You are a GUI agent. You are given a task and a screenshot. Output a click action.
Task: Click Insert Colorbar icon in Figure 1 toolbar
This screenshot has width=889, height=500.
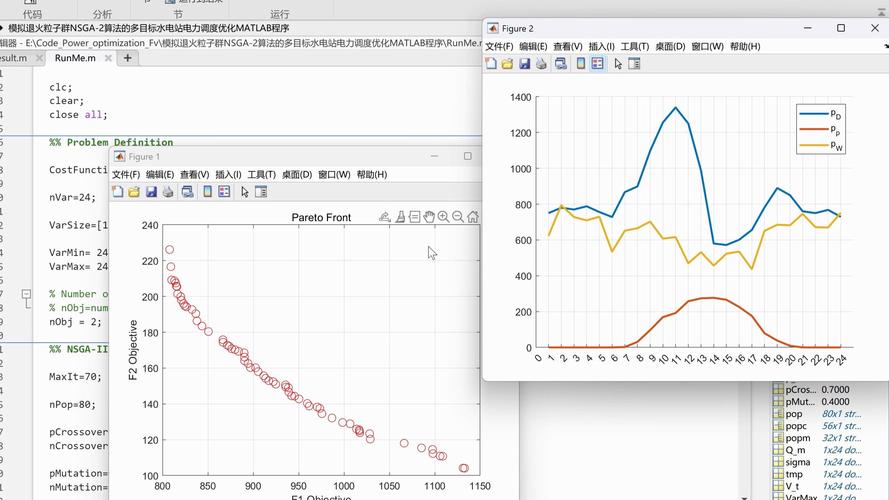(x=208, y=192)
